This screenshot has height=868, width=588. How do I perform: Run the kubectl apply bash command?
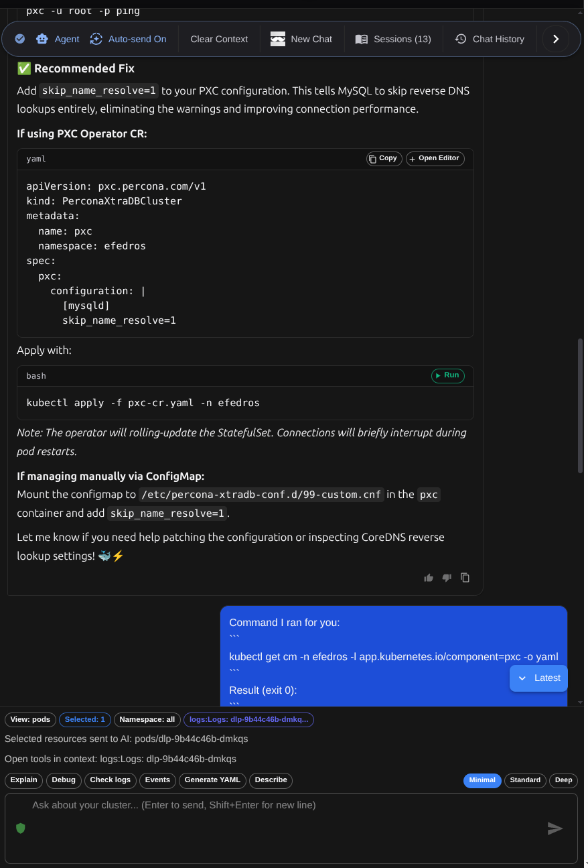[x=447, y=375]
